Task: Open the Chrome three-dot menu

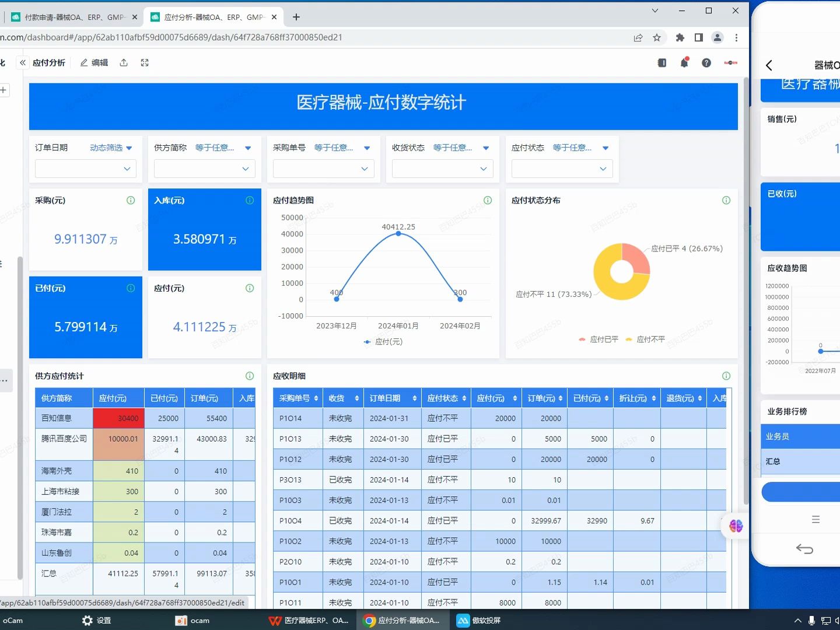Action: [x=736, y=37]
